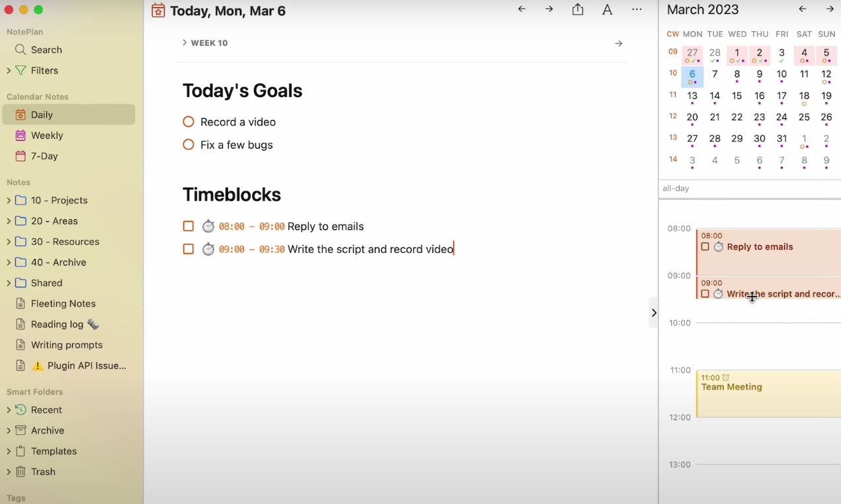Expand the WEEK 10 section chevron

click(185, 43)
